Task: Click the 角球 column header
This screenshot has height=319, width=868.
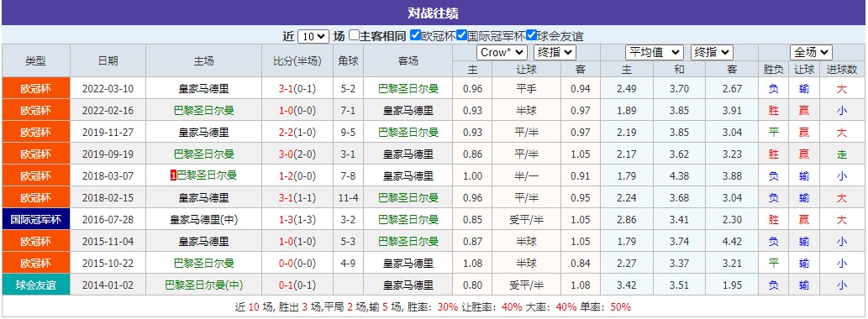Action: [348, 60]
